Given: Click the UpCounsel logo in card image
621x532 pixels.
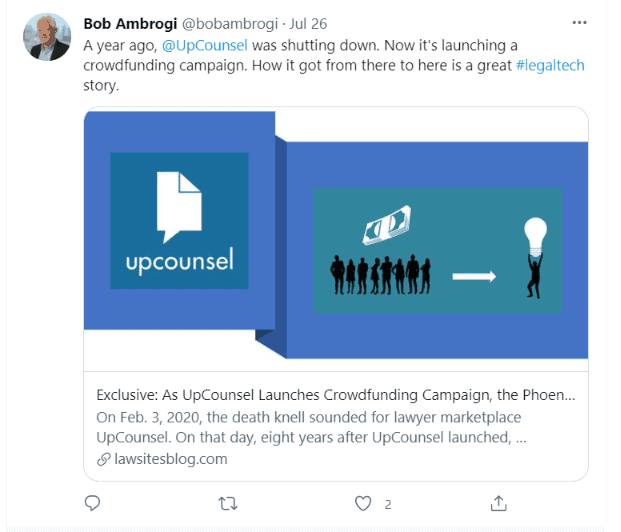Looking at the screenshot, I should coord(179,221).
